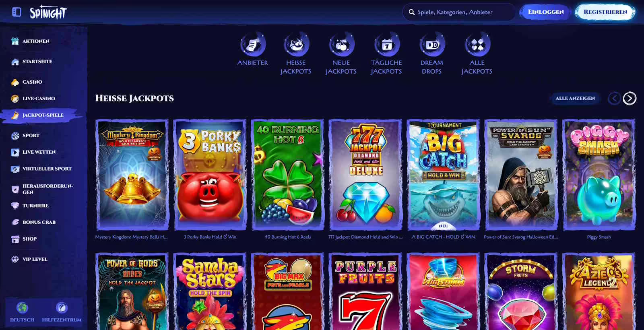The height and width of the screenshot is (330, 644).
Task: Open the Piggy Smash game thumbnail
Action: click(599, 175)
